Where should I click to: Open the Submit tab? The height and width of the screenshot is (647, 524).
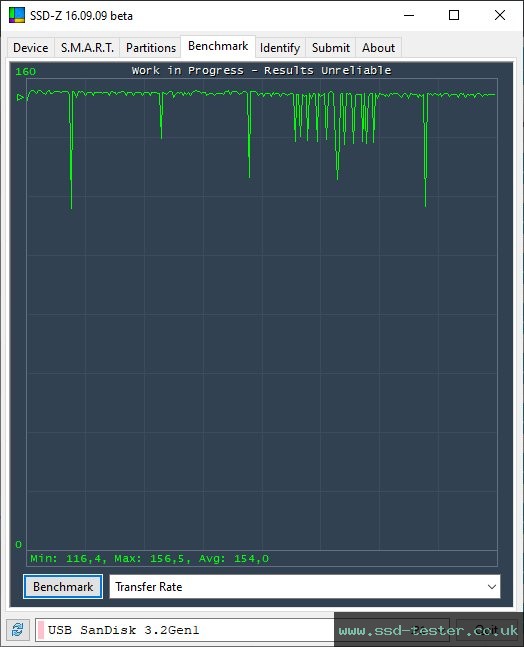coord(330,48)
